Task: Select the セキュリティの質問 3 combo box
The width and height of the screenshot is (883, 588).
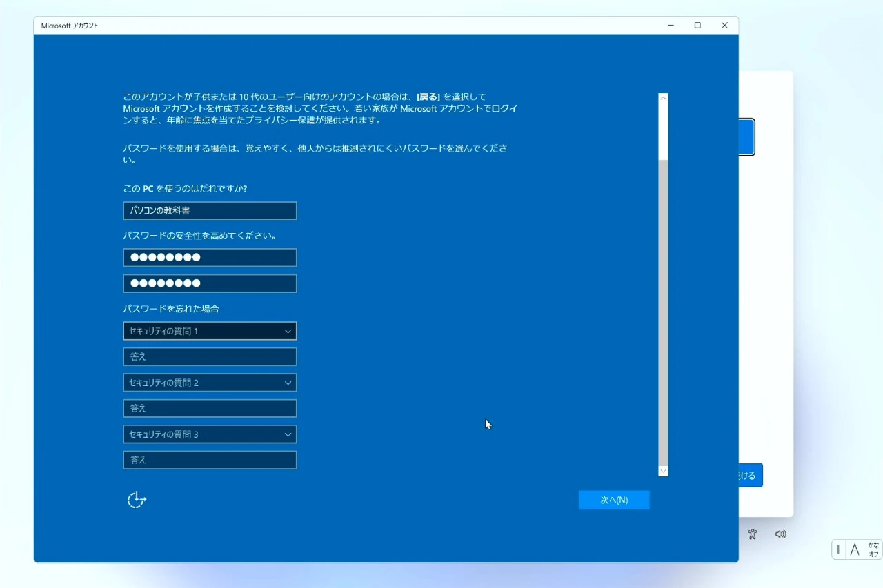Action: [x=210, y=434]
